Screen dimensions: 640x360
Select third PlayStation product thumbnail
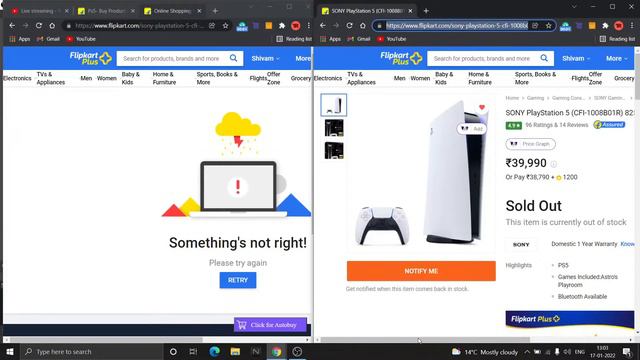click(x=334, y=150)
